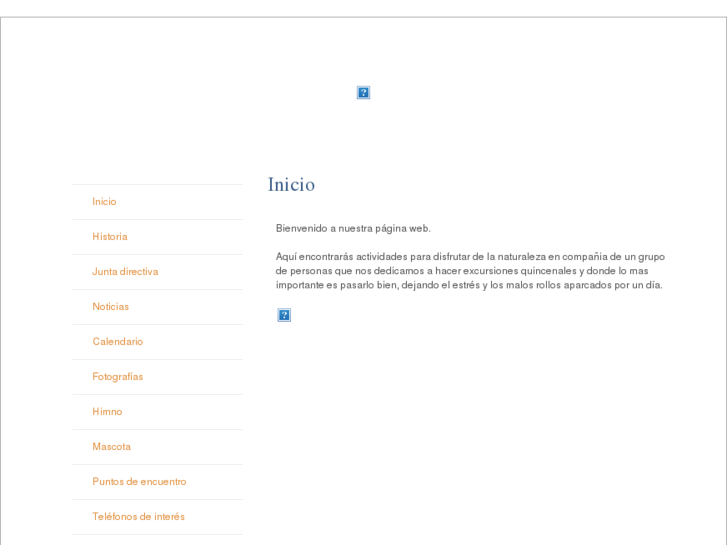This screenshot has width=727, height=545.
Task: Open the Calendario page
Action: 118,342
